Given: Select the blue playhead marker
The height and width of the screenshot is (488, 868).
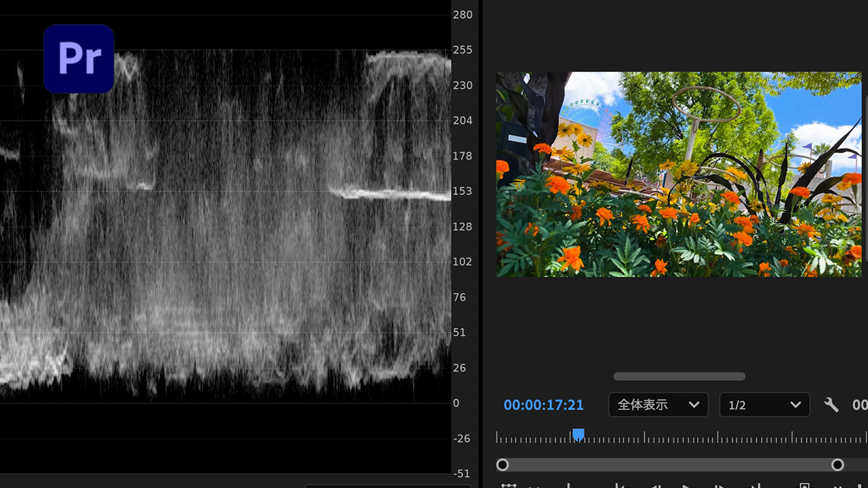Looking at the screenshot, I should click(578, 434).
